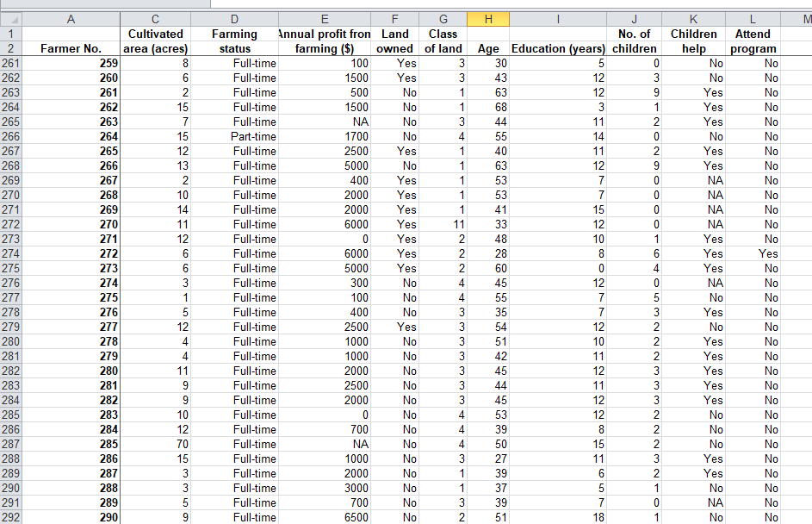Select column F Land owned header
Image resolution: width=812 pixels, height=524 pixels.
(394, 18)
